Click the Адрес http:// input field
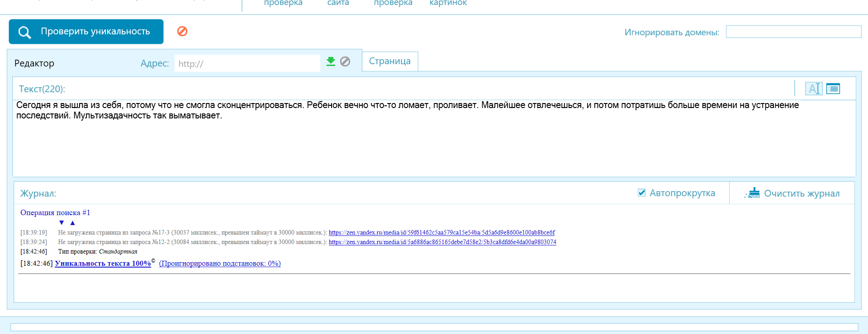Screen dimensions: 868x334 coord(247,64)
